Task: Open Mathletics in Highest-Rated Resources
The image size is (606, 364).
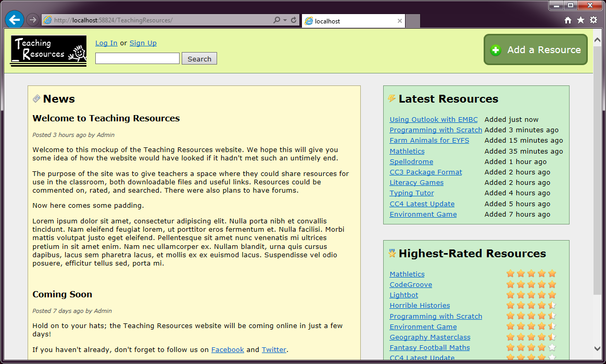Action: pos(407,274)
